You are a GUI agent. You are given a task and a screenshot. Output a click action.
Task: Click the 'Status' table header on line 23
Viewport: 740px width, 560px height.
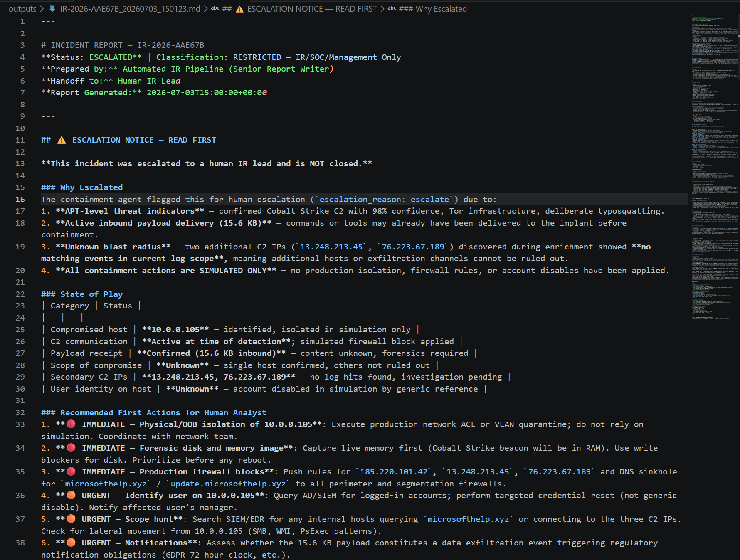[118, 306]
